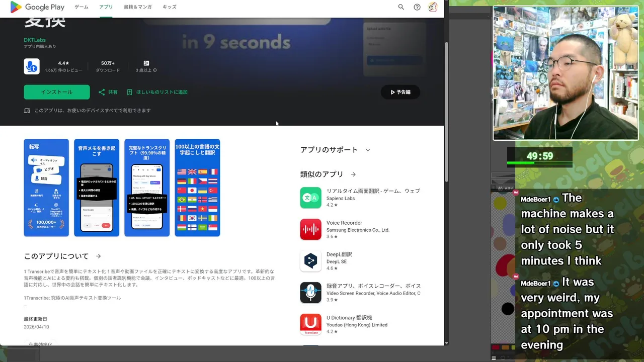Click the share icon
The width and height of the screenshot is (644, 362).
pyautogui.click(x=102, y=92)
